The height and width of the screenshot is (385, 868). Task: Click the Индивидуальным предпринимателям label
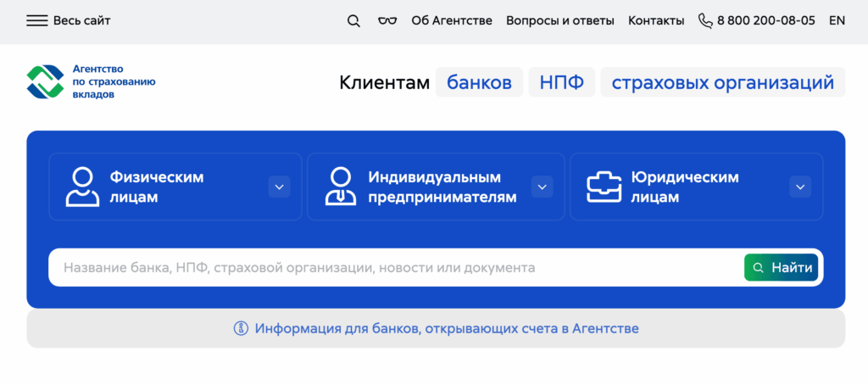point(442,187)
